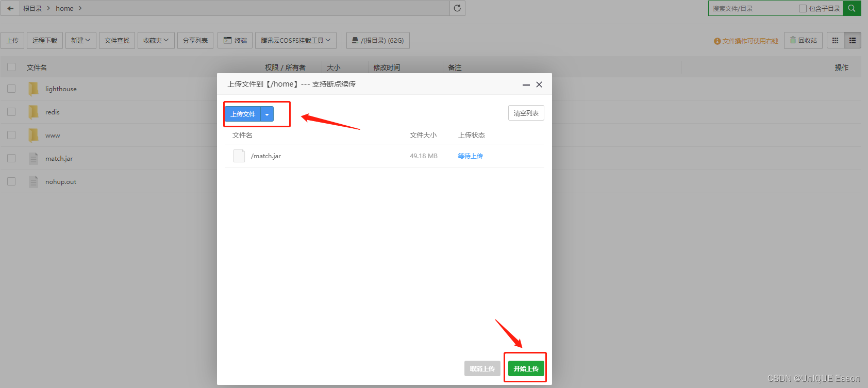Click the 根目录 breadcrumb
Screen dimensions: 868x388
click(32, 8)
